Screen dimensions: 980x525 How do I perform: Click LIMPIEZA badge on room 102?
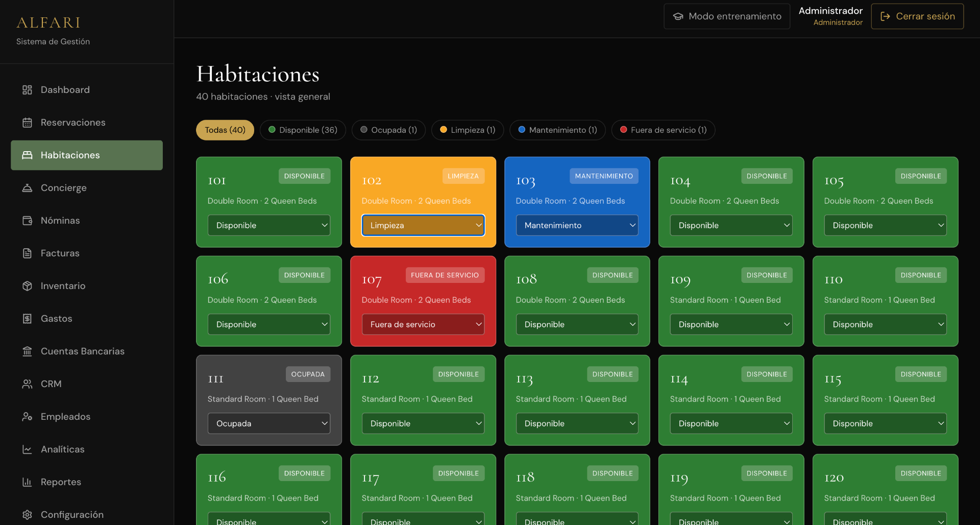coord(463,176)
